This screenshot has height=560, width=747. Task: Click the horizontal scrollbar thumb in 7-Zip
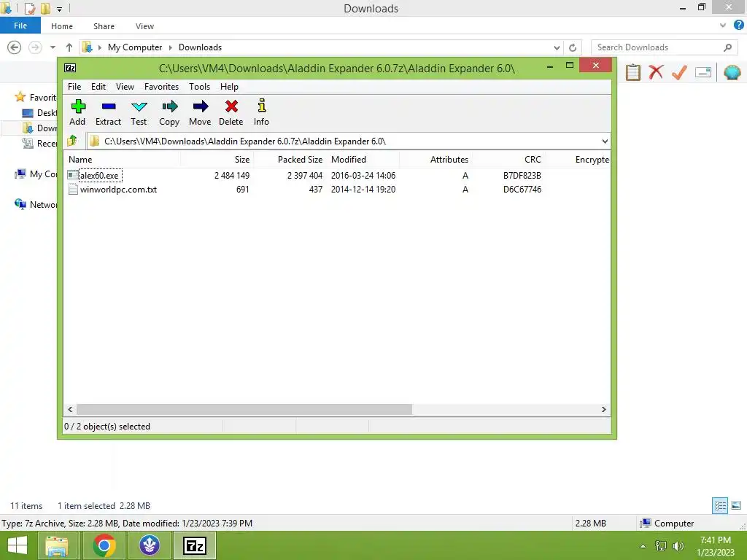tap(244, 410)
